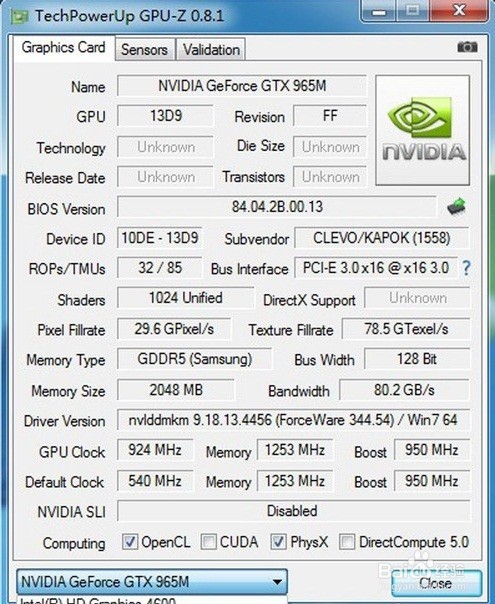This screenshot has width=495, height=604.
Task: Click the GPU Clock value 924 MHz
Action: (x=155, y=450)
